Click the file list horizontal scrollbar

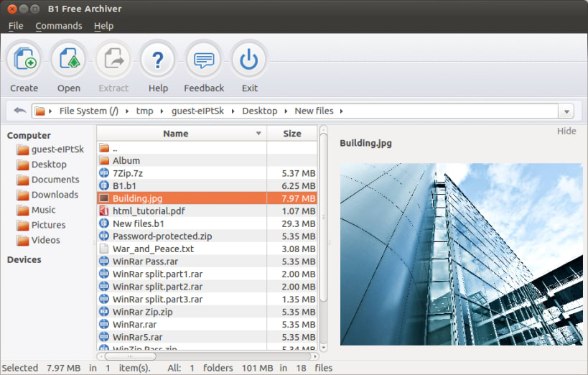pos(130,356)
